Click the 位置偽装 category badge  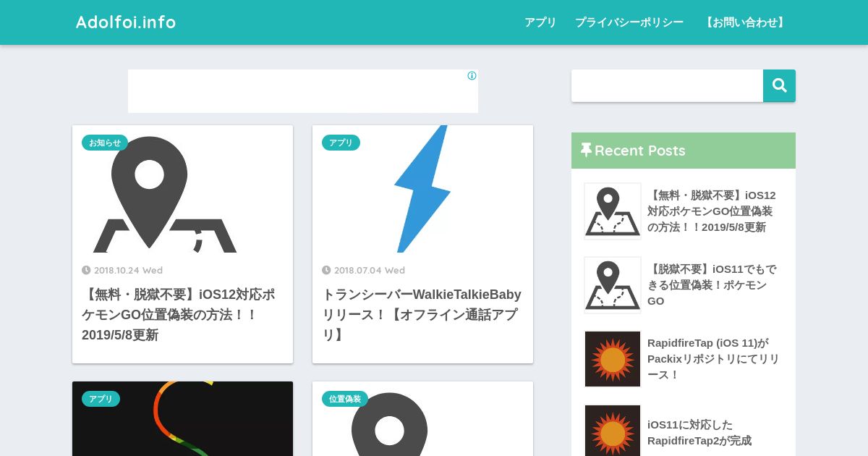[x=345, y=399]
